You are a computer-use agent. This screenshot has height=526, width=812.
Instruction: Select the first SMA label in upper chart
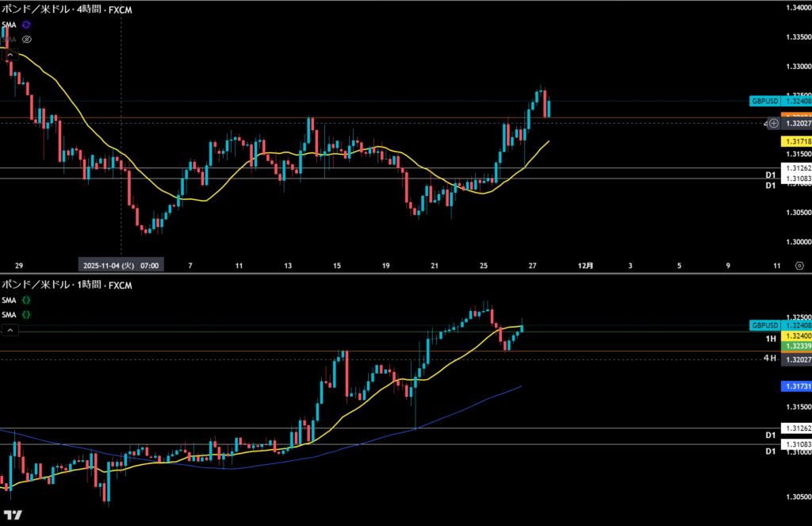click(x=9, y=25)
